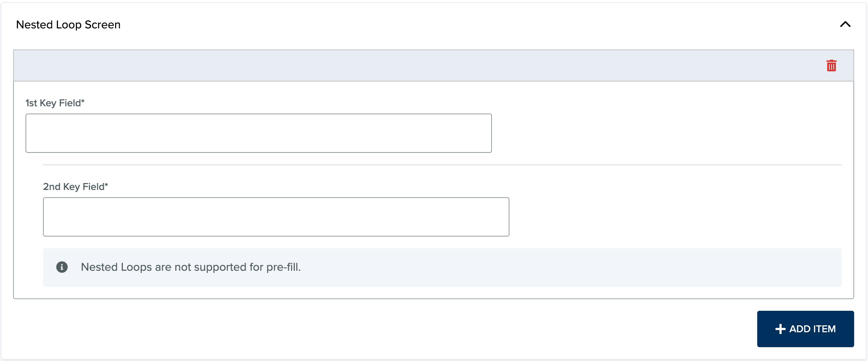Image resolution: width=868 pixels, height=361 pixels.
Task: Place cursor in the first key input
Action: pos(258,133)
